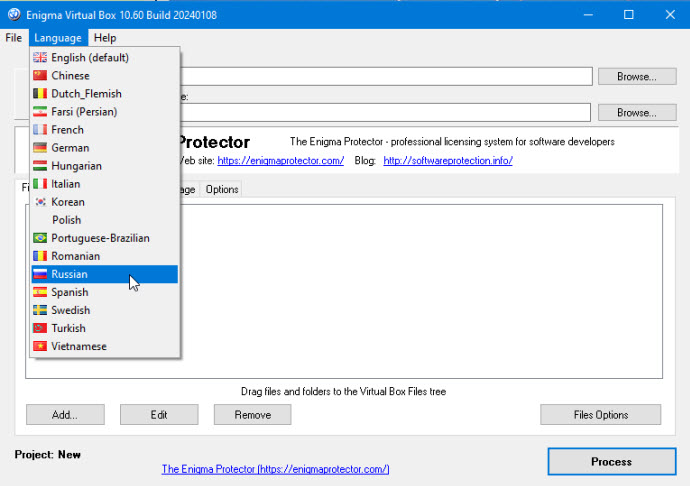The height and width of the screenshot is (486, 690).
Task: Click the second Browse... button
Action: pyautogui.click(x=637, y=113)
